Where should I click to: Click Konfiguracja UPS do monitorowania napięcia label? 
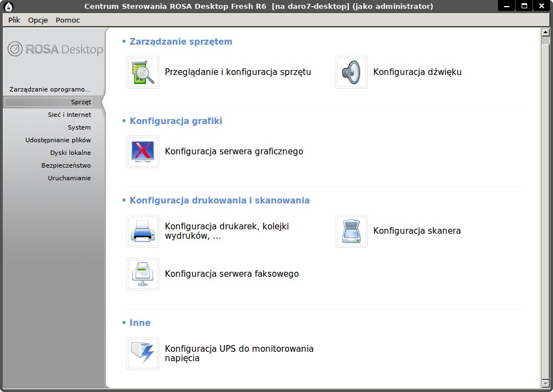[239, 353]
